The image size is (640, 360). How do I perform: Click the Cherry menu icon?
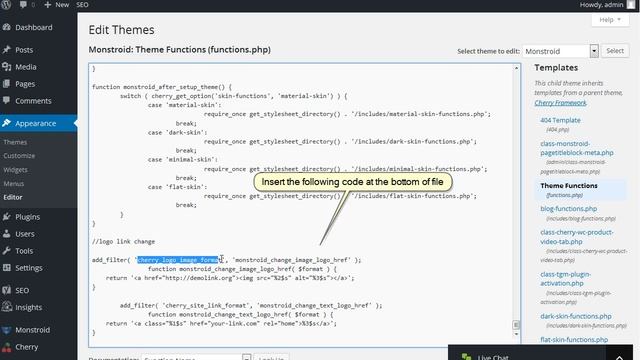pos(6,347)
